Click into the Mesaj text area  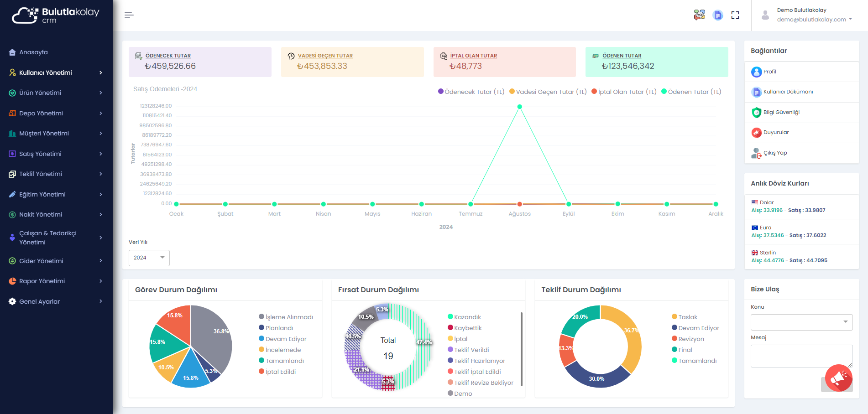[801, 356]
